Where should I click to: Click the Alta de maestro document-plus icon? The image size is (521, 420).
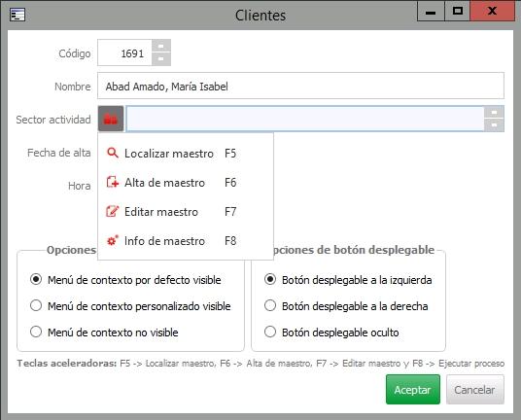(113, 183)
